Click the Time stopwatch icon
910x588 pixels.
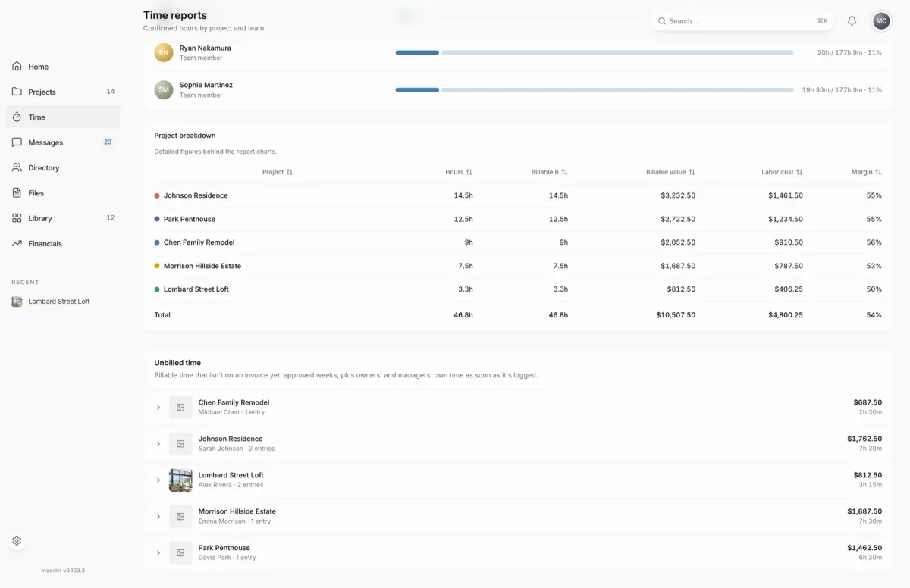pyautogui.click(x=17, y=117)
